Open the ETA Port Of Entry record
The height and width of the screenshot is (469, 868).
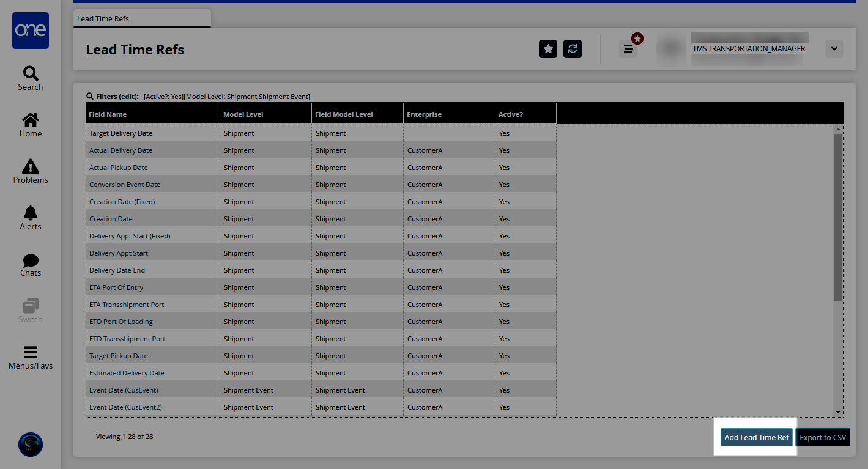tap(116, 287)
